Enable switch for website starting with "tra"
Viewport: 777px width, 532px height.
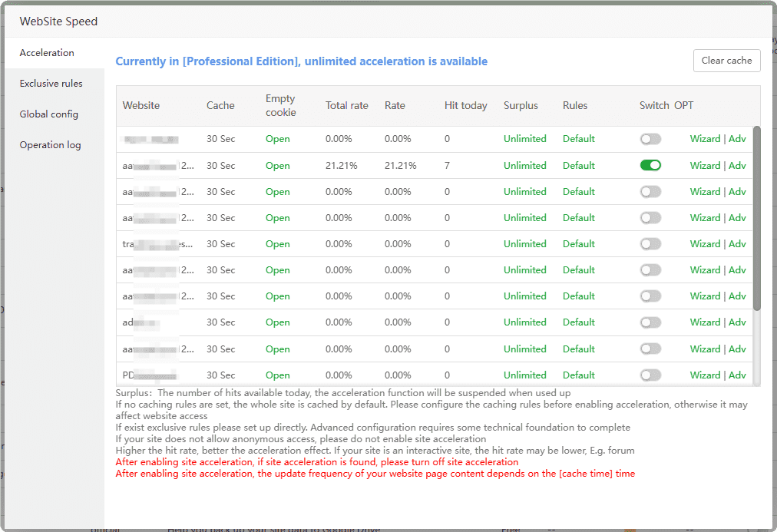pos(650,244)
